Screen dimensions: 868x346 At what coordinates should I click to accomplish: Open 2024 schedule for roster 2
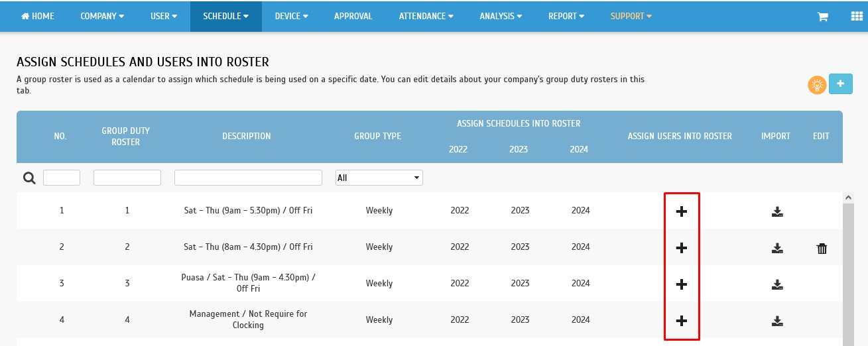coord(580,247)
